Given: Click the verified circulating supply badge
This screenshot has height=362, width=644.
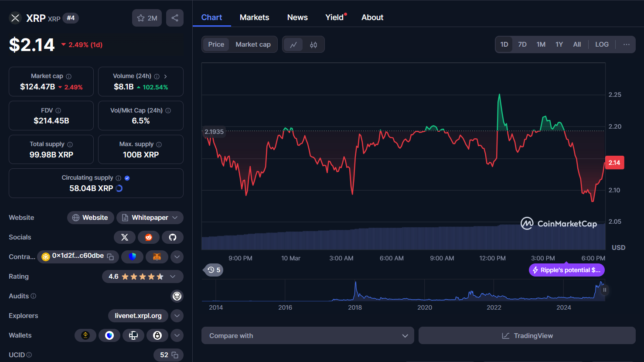Looking at the screenshot, I should click(x=127, y=178).
